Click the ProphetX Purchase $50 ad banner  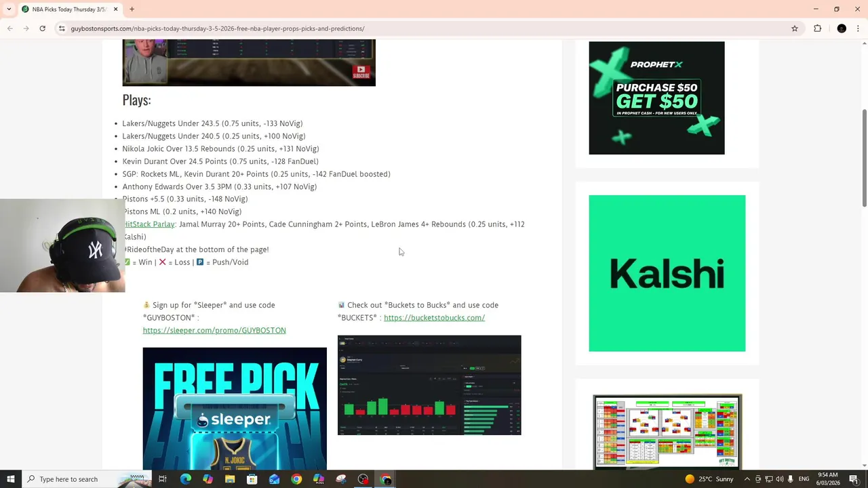point(656,98)
